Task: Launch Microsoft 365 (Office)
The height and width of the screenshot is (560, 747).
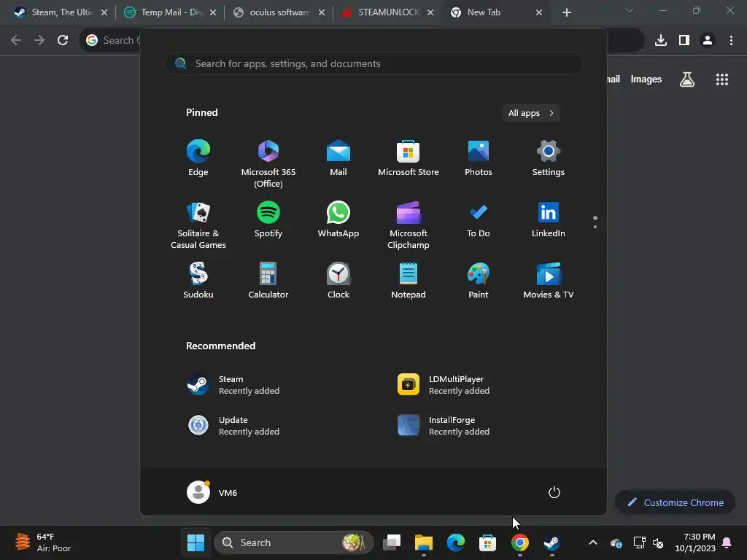Action: tap(268, 163)
